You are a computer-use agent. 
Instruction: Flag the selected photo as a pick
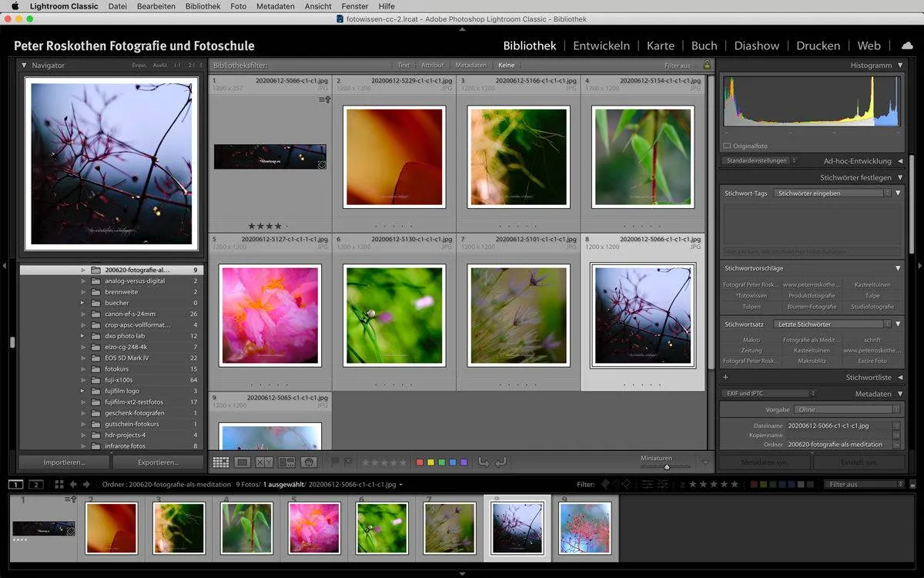pyautogui.click(x=333, y=462)
